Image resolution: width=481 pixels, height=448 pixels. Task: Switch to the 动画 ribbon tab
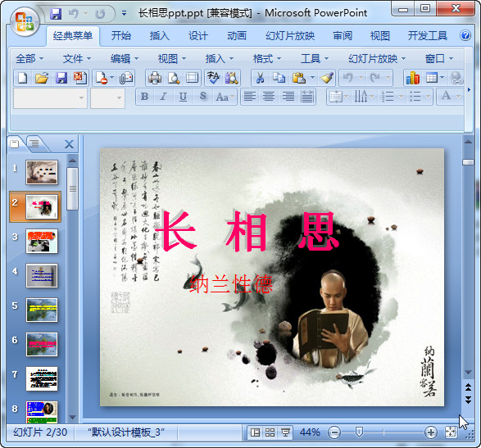point(237,36)
